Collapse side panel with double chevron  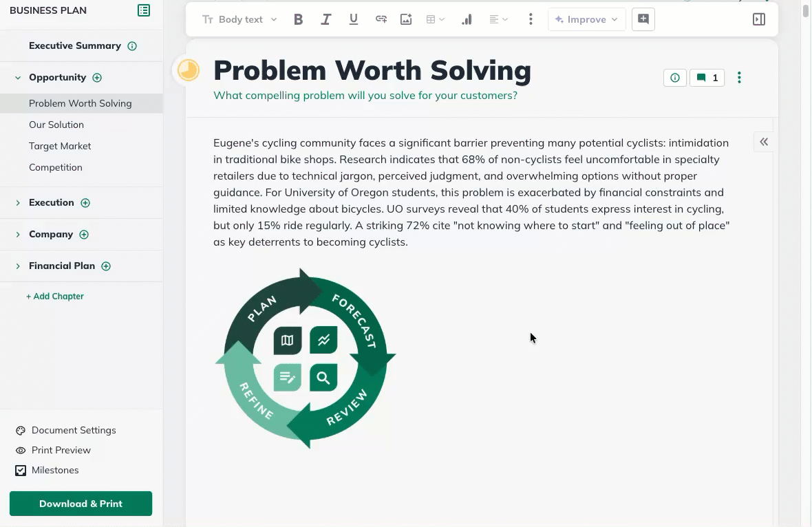764,142
